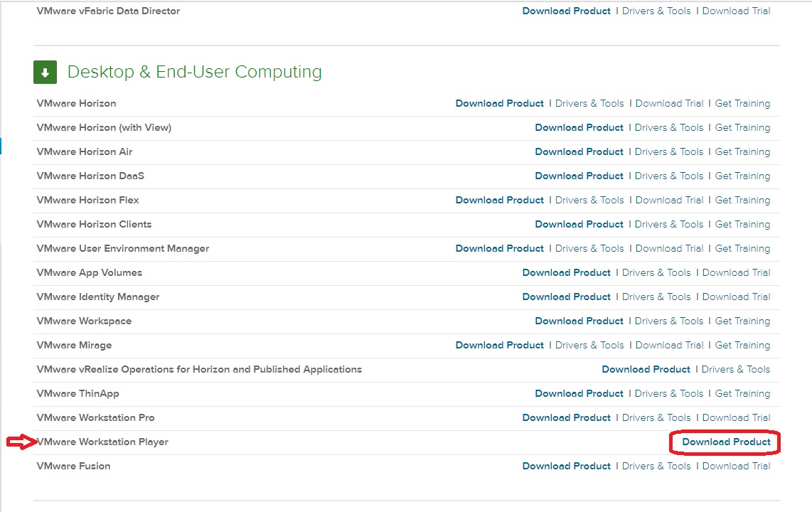812x512 pixels.
Task: Open Drivers & Tools for VMware Horizon
Action: click(589, 104)
